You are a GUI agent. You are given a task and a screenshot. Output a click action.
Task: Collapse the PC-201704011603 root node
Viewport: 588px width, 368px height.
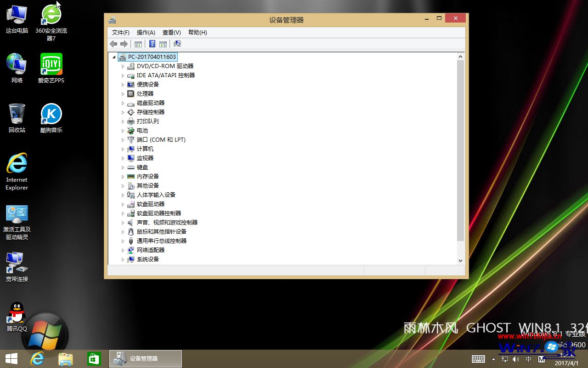point(114,57)
